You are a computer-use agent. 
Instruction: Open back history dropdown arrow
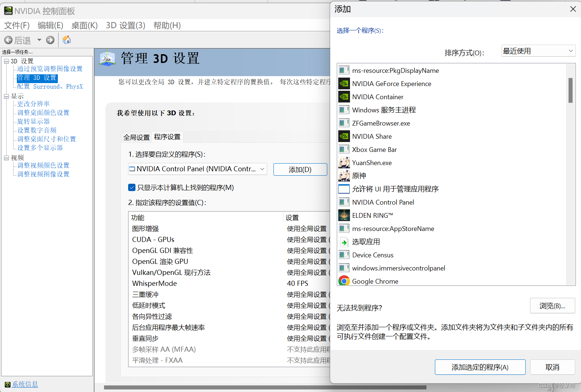click(39, 40)
